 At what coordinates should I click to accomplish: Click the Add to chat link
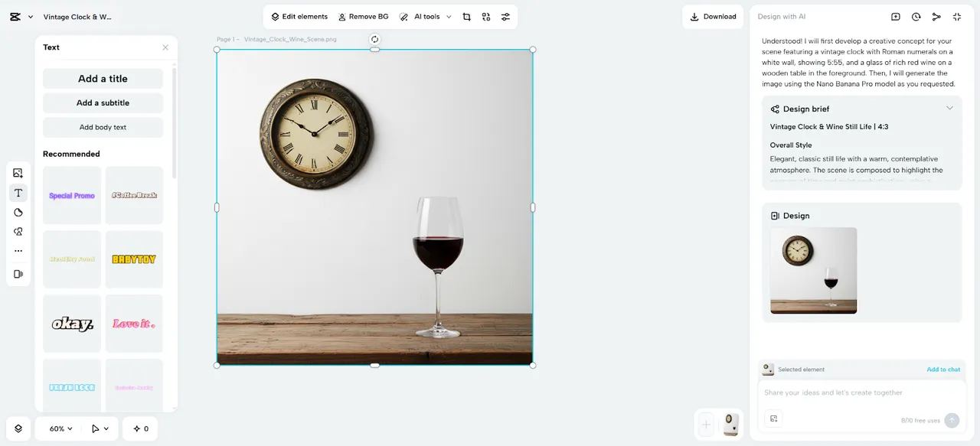click(943, 369)
